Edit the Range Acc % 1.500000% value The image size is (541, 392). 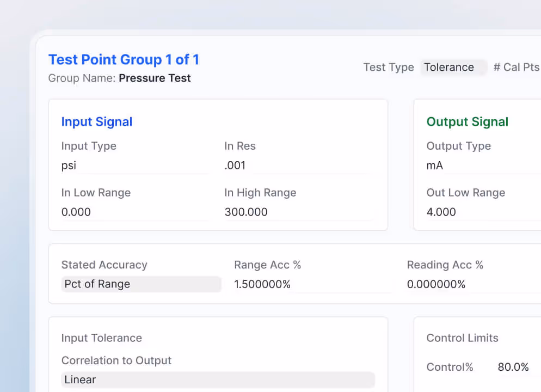pyautogui.click(x=313, y=284)
